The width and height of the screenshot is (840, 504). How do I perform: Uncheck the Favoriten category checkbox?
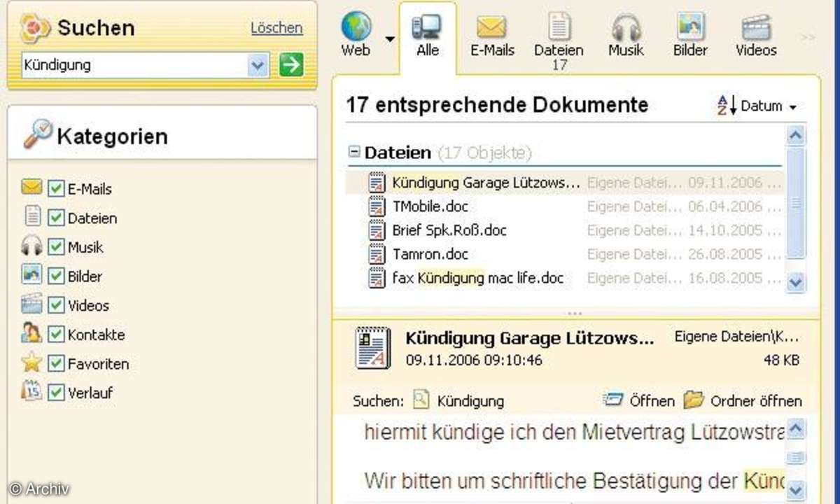[x=57, y=364]
